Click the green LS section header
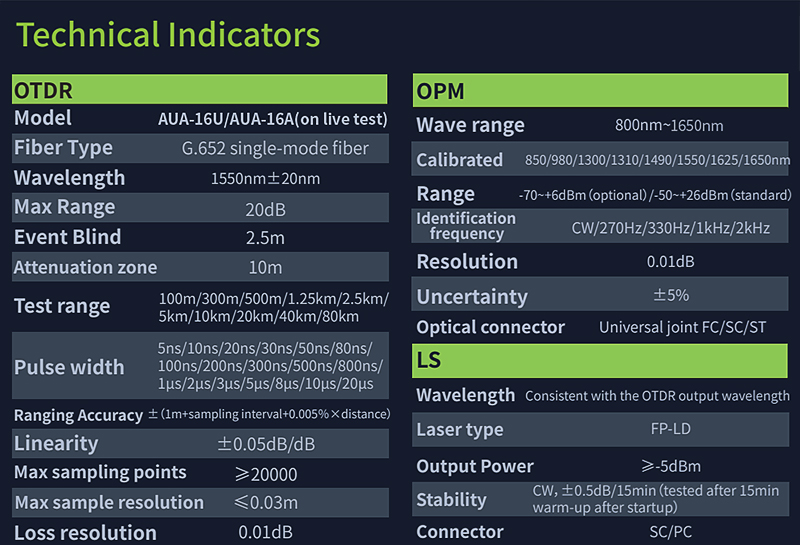Image resolution: width=800 pixels, height=545 pixels. (601, 360)
